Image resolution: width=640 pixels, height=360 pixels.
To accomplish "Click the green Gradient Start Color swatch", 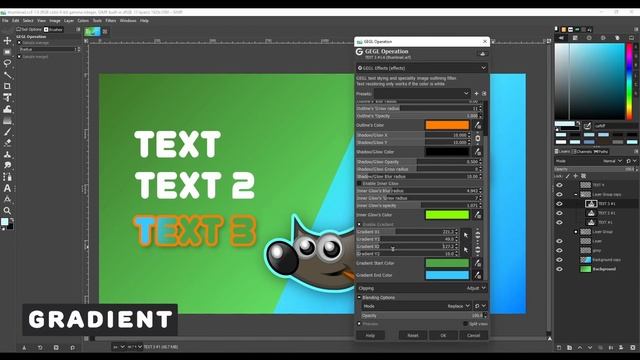I will point(447,263).
